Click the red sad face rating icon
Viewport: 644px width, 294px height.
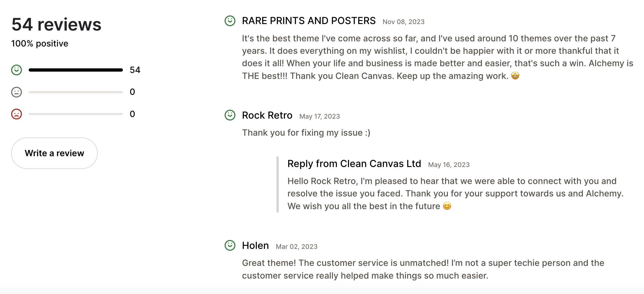pos(16,114)
